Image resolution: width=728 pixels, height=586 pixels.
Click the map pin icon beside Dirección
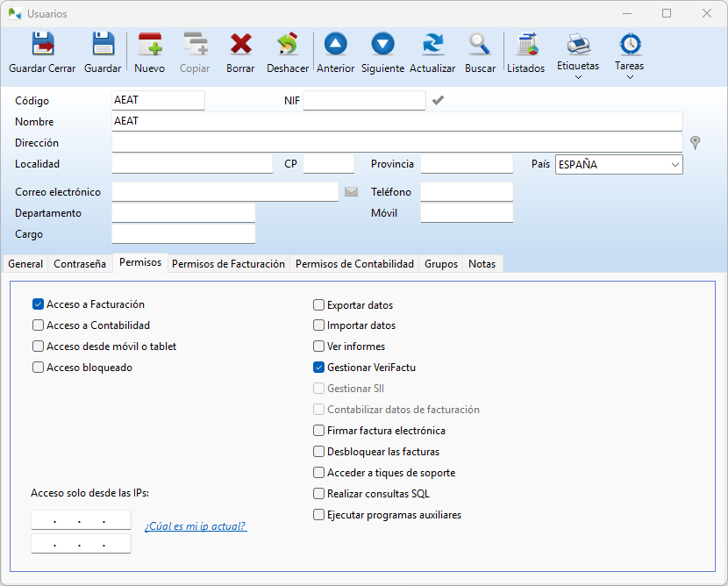[696, 142]
